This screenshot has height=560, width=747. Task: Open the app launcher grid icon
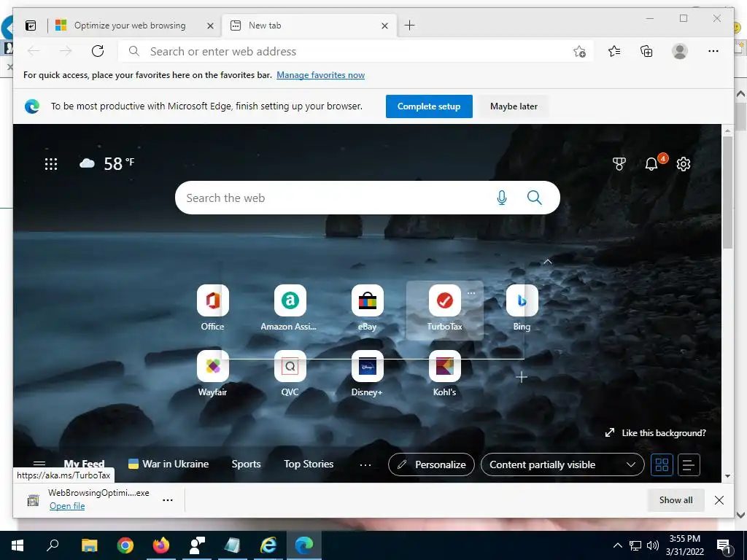(51, 164)
